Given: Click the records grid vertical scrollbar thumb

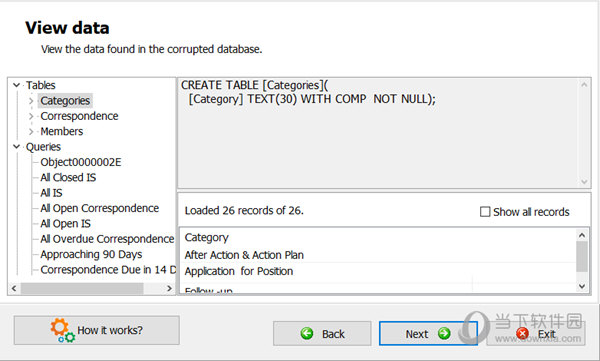Looking at the screenshot, I should 582,256.
